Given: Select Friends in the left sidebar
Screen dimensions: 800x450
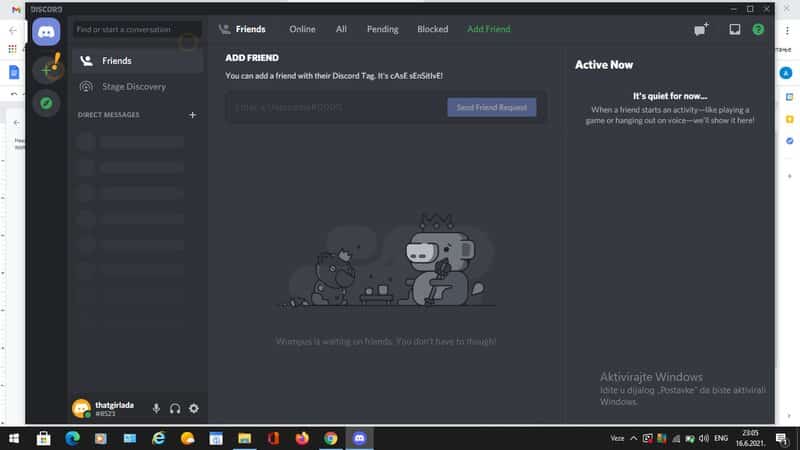Looking at the screenshot, I should pyautogui.click(x=138, y=61).
